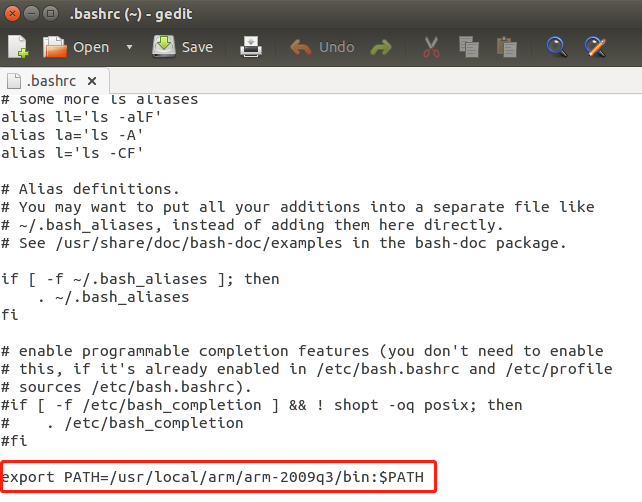
Task: Click the Open button label
Action: (x=91, y=47)
